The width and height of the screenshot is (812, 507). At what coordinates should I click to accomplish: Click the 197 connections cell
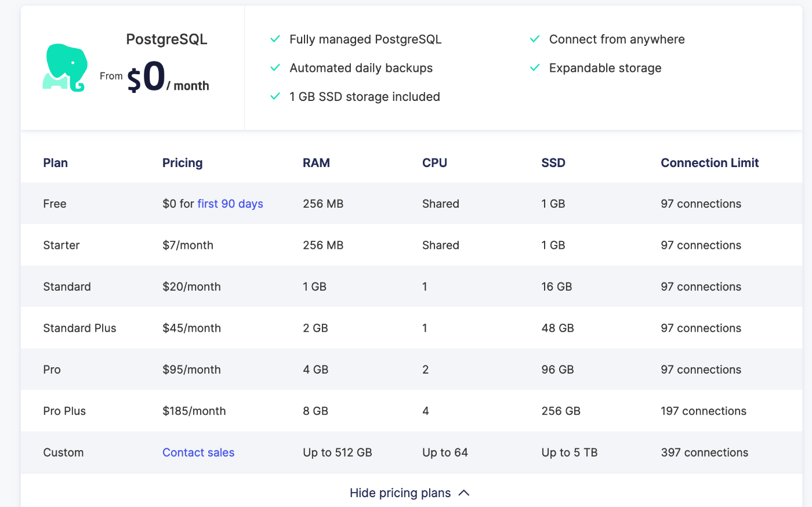(x=704, y=411)
